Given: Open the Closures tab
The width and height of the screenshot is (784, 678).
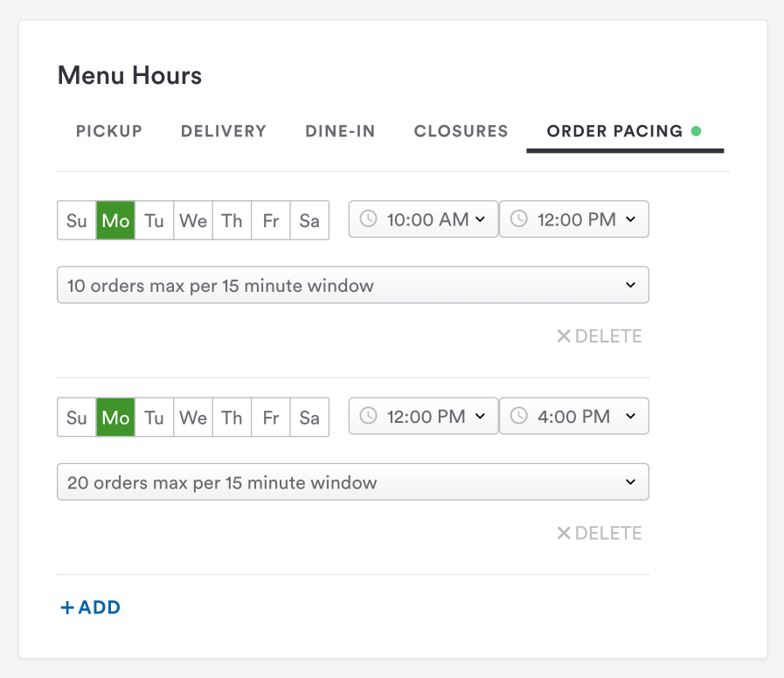Looking at the screenshot, I should click(461, 131).
